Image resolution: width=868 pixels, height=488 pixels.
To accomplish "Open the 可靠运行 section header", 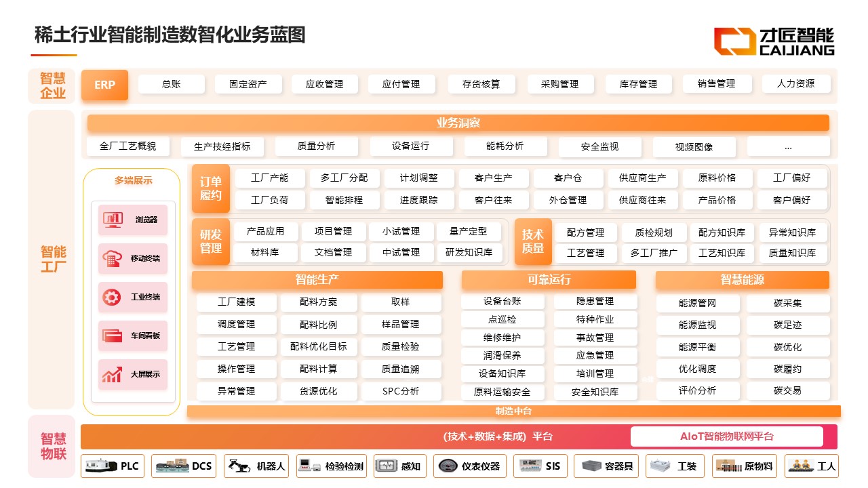I will pyautogui.click(x=549, y=279).
